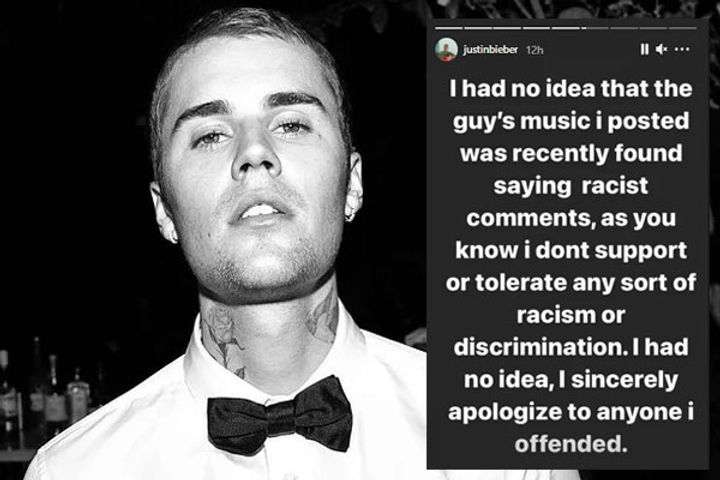Screen dimensions: 720x480
Task: Click the word 'offended.' ending the story
Action: click(567, 440)
